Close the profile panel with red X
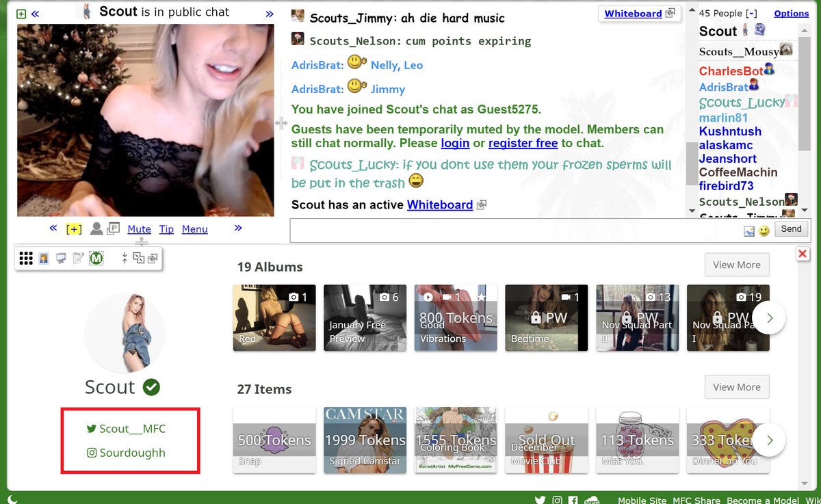This screenshot has height=504, width=821. (803, 254)
